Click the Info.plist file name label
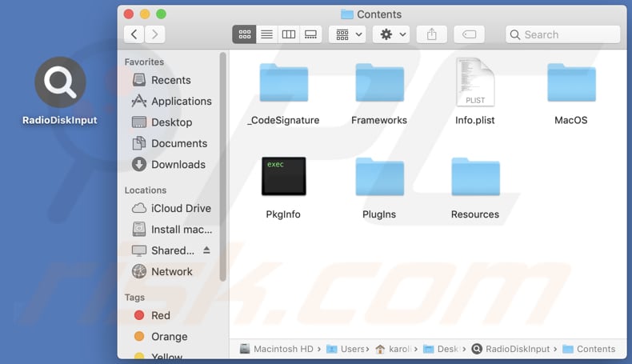 click(x=475, y=120)
